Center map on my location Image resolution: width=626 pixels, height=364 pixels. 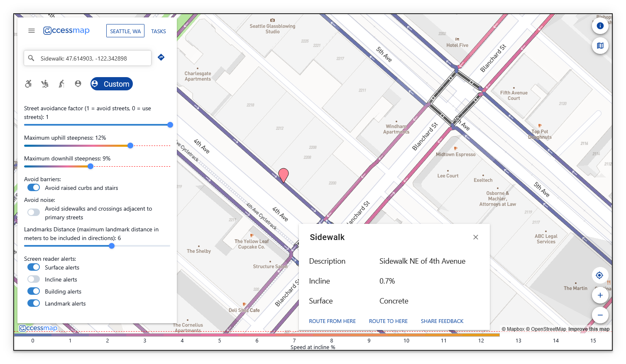coord(599,275)
